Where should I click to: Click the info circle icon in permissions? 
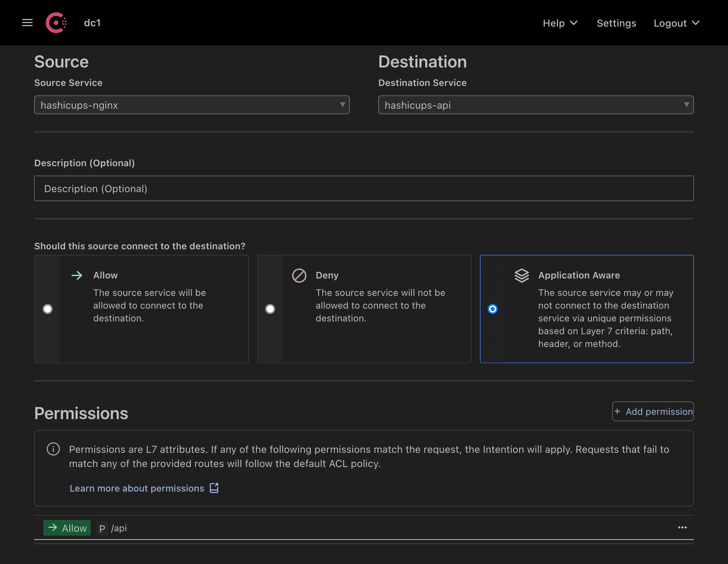click(x=53, y=449)
